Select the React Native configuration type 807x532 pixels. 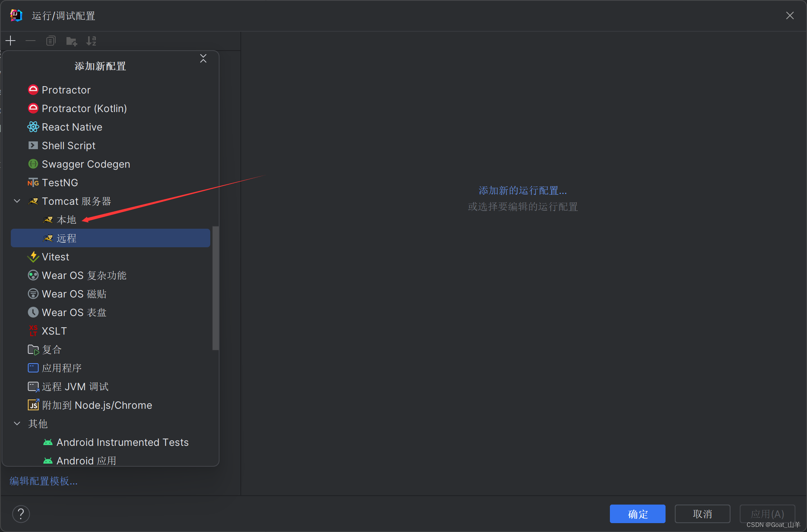[x=72, y=127]
